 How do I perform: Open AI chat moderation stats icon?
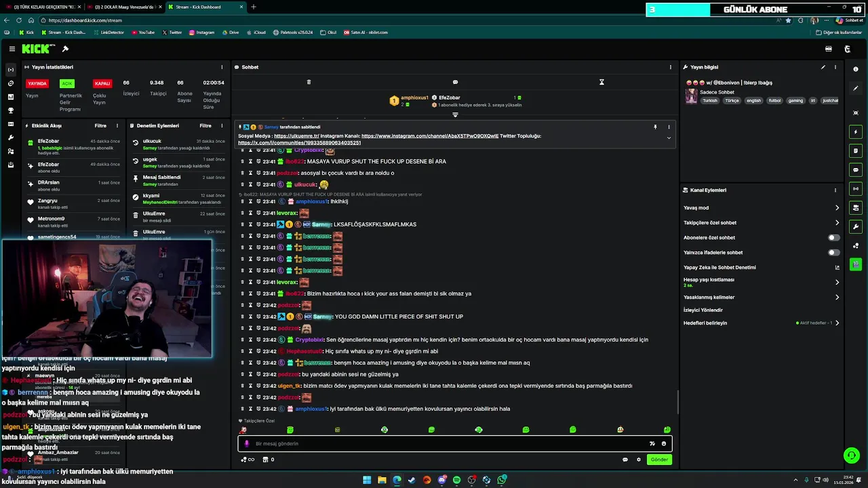point(837,267)
